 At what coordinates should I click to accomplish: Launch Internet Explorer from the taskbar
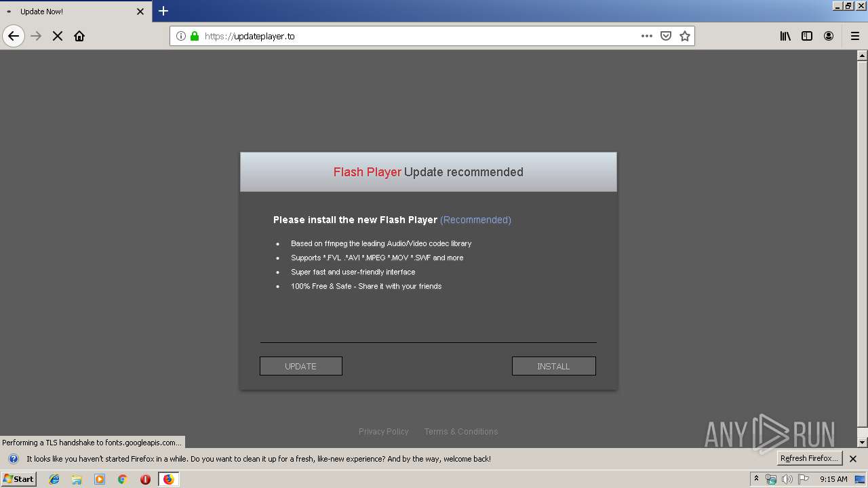(54, 479)
